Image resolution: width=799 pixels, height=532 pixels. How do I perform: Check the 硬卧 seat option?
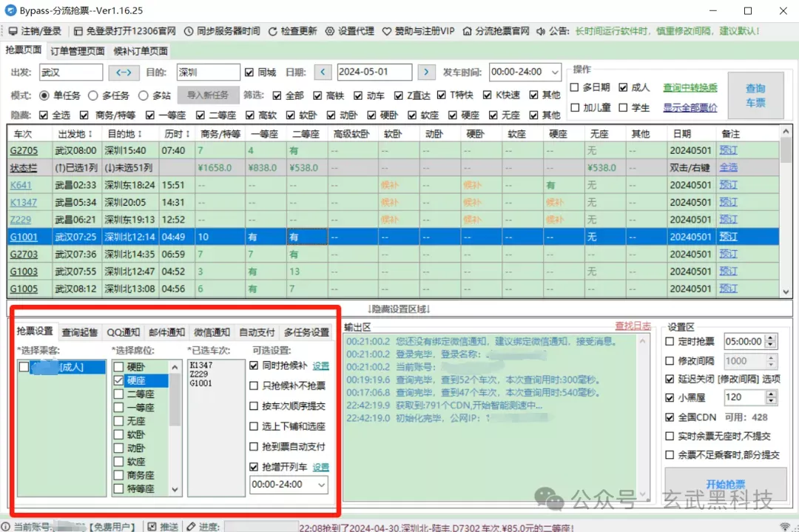point(118,367)
